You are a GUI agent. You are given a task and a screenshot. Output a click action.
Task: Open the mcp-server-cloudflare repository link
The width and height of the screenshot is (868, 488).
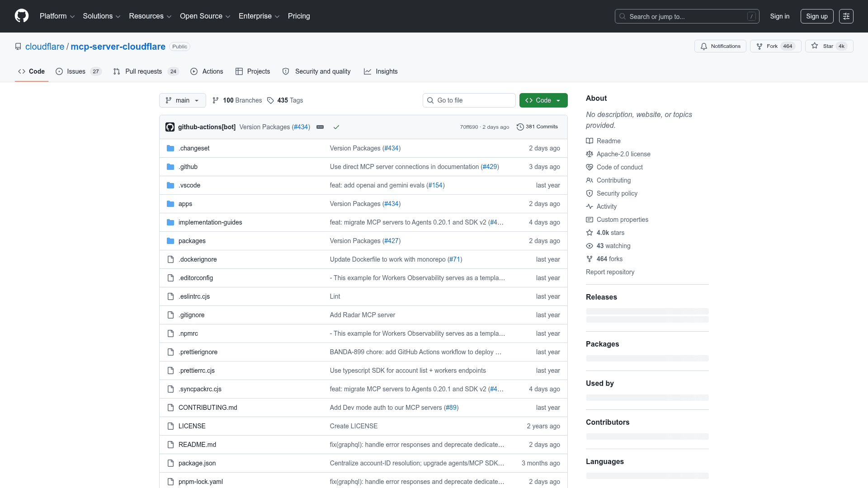point(118,47)
